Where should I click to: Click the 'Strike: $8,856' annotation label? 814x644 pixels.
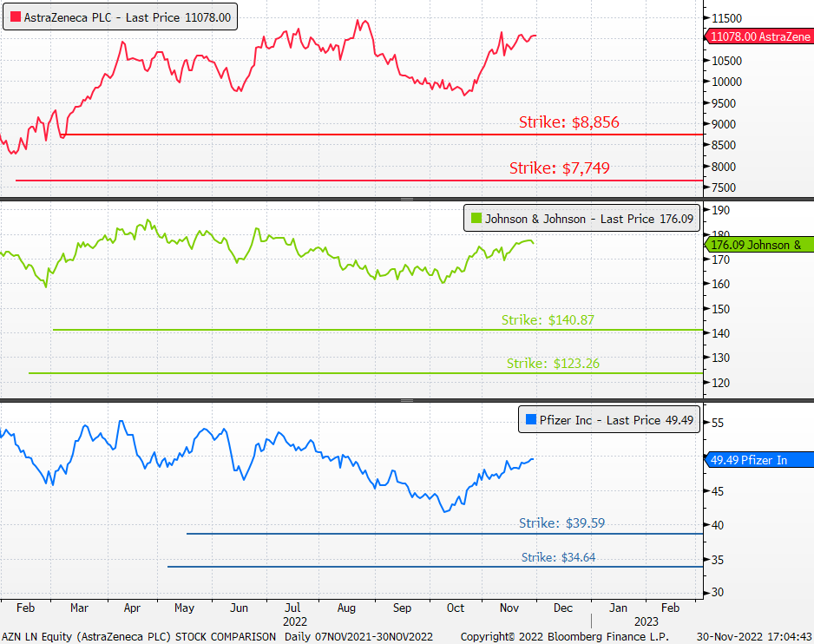click(569, 122)
